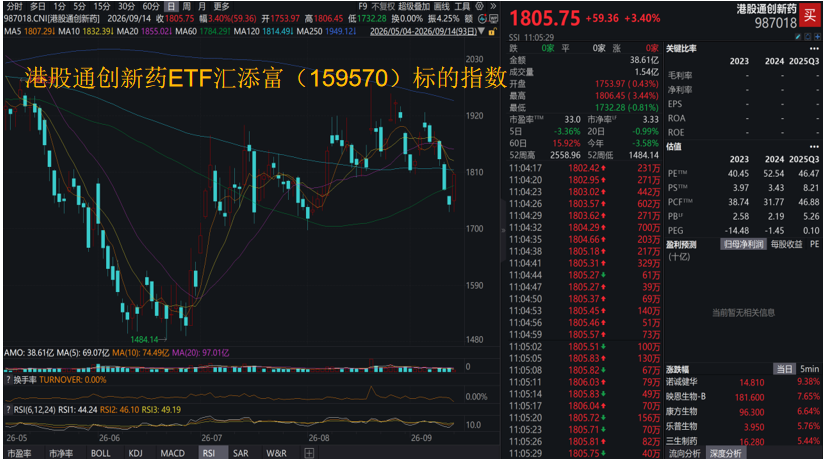The image size is (823, 459).
Task: Select the 1分 one-minute period
Action: click(59, 6)
